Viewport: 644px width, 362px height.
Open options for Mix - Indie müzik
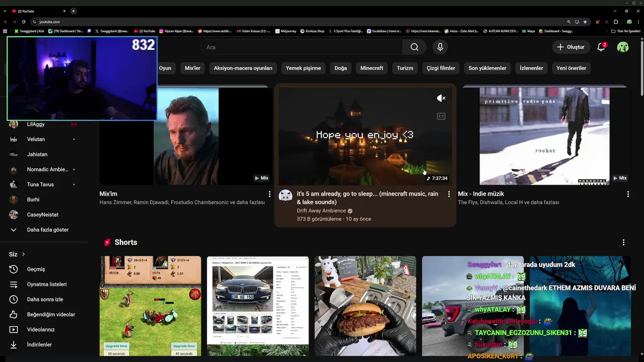[x=628, y=194]
